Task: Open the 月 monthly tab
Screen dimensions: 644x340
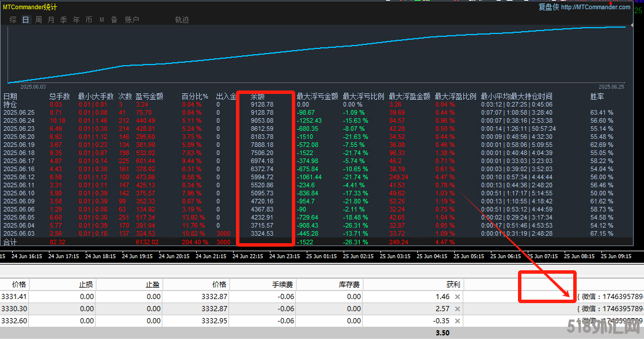Action: click(51, 20)
